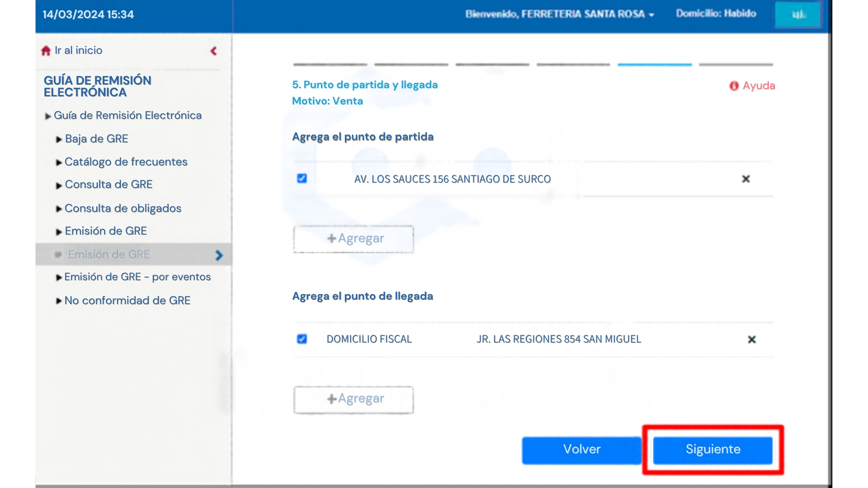Viewport: 868px width, 488px height.
Task: Open No conformidad de GRE menu item
Action: (127, 300)
